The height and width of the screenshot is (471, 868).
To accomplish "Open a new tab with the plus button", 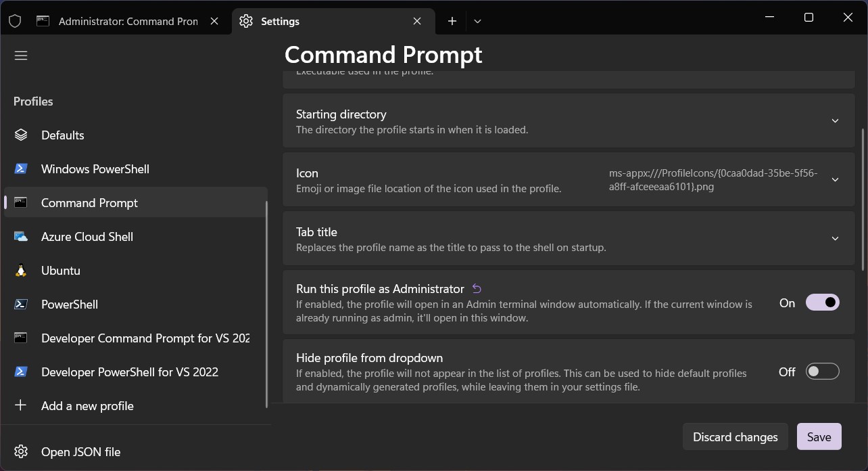I will pos(452,21).
